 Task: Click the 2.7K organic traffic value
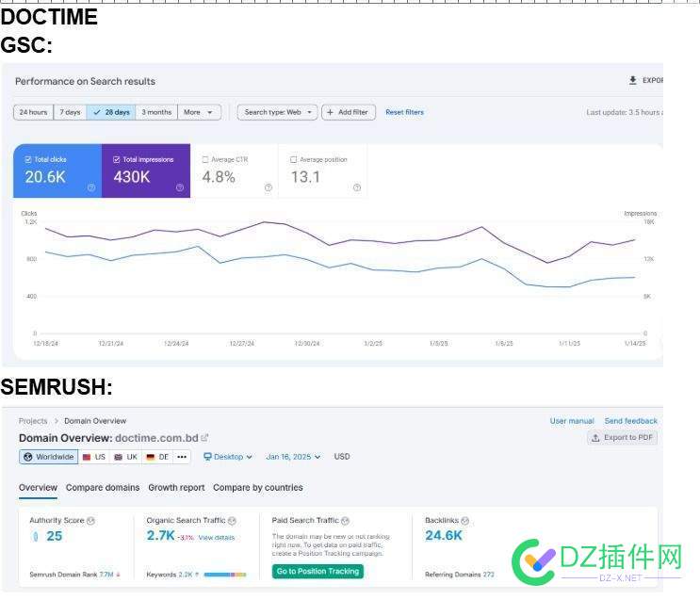161,535
